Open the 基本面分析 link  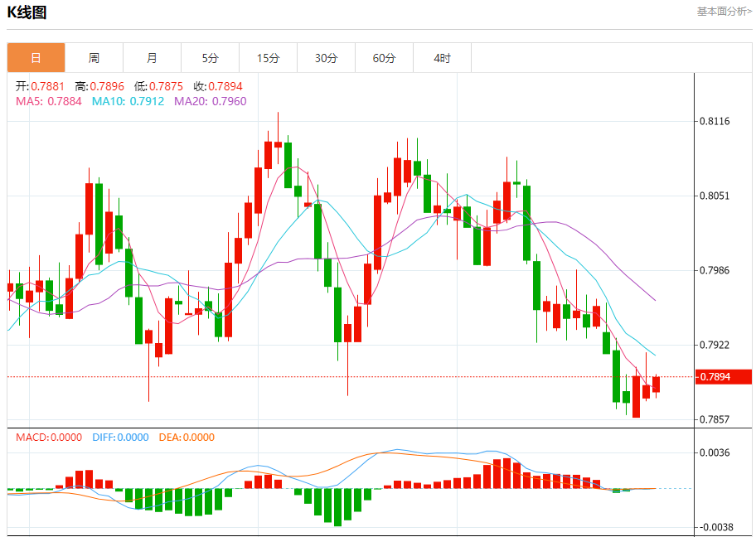pos(724,11)
